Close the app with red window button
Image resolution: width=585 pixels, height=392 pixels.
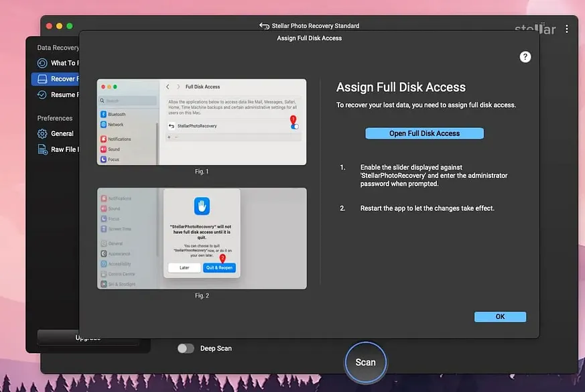49,26
